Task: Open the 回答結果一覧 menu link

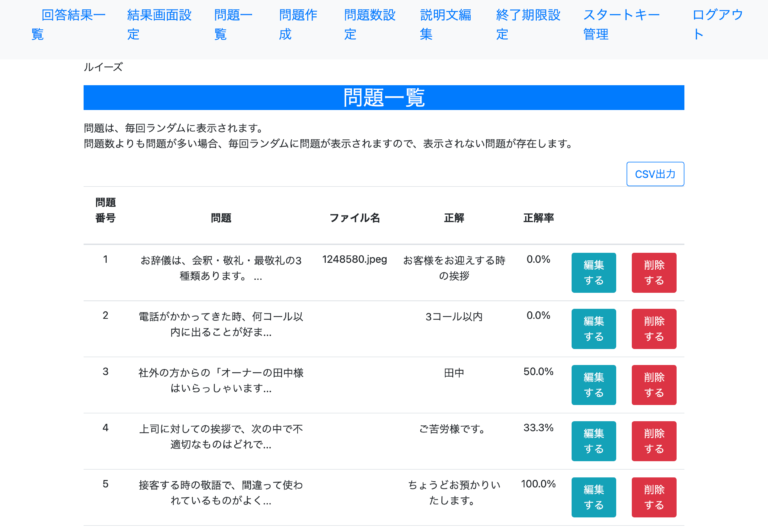Action: pos(68,24)
